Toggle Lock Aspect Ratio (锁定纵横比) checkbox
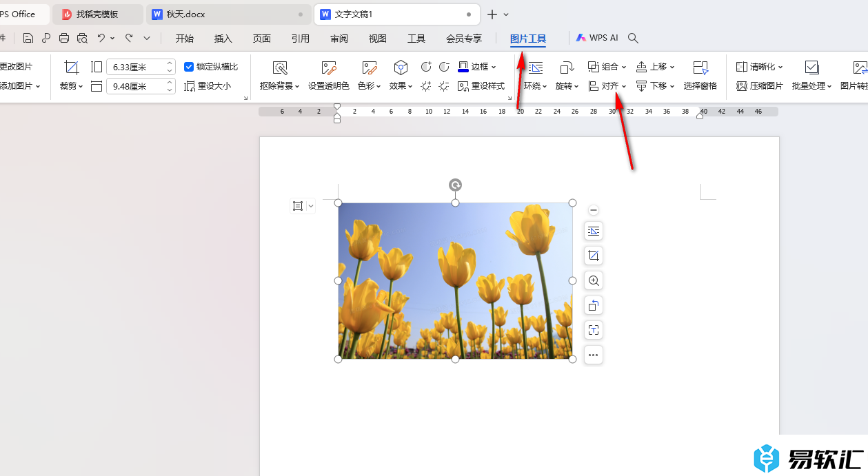 (x=189, y=67)
